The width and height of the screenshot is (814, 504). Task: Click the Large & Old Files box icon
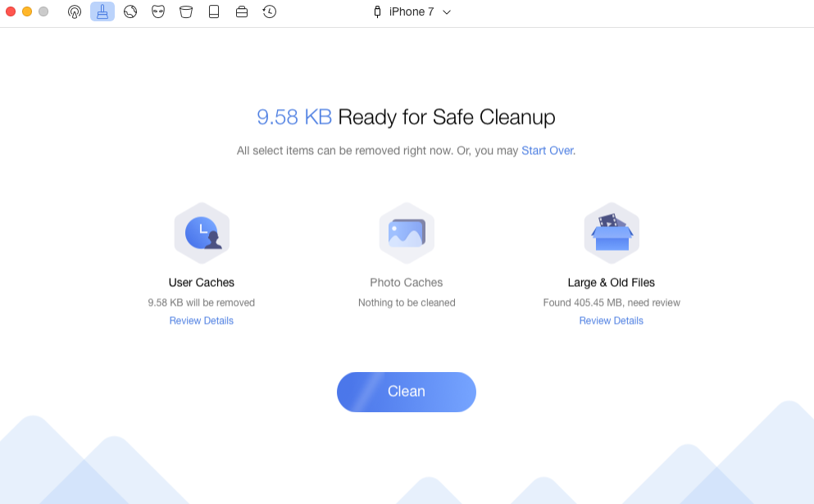click(612, 233)
